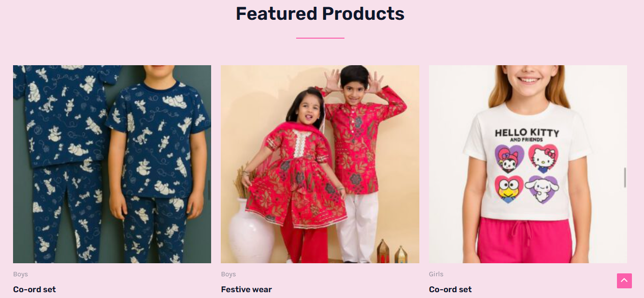
Task: Click the green Keroppi frog heart graphic
Action: [509, 189]
